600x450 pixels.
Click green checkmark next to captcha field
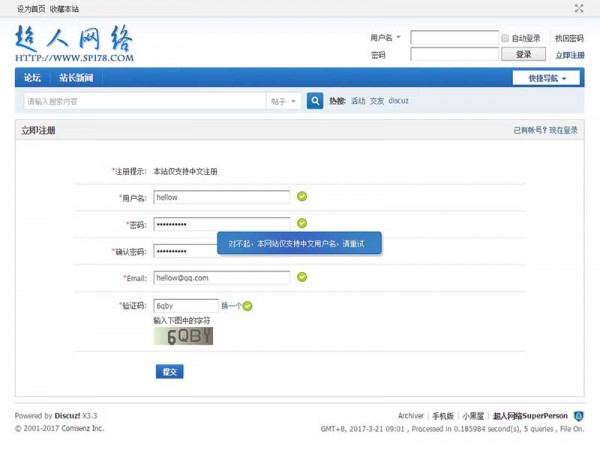tap(248, 306)
